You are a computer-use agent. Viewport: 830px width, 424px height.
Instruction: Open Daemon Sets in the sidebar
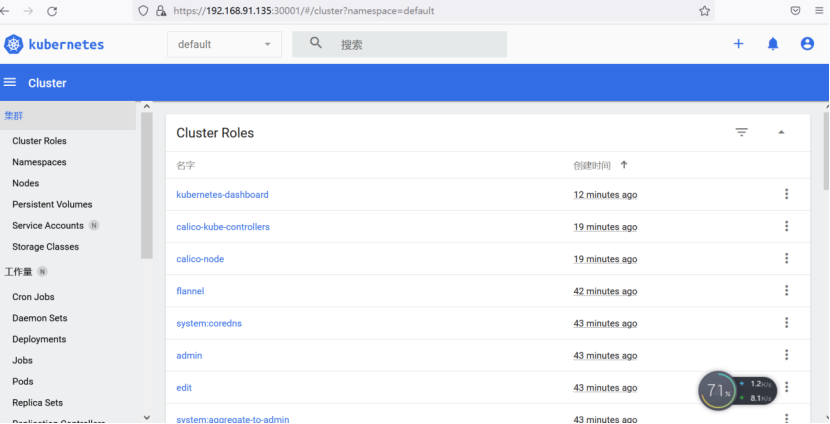(x=39, y=318)
